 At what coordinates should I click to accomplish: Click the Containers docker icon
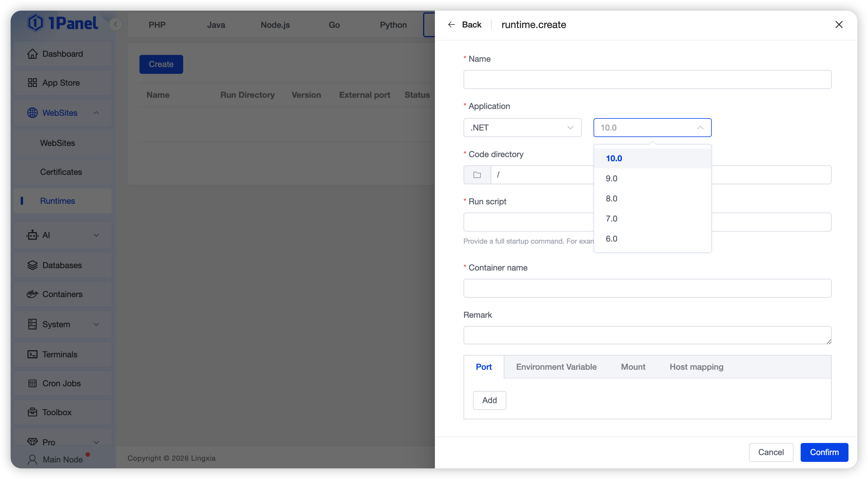[x=32, y=294]
